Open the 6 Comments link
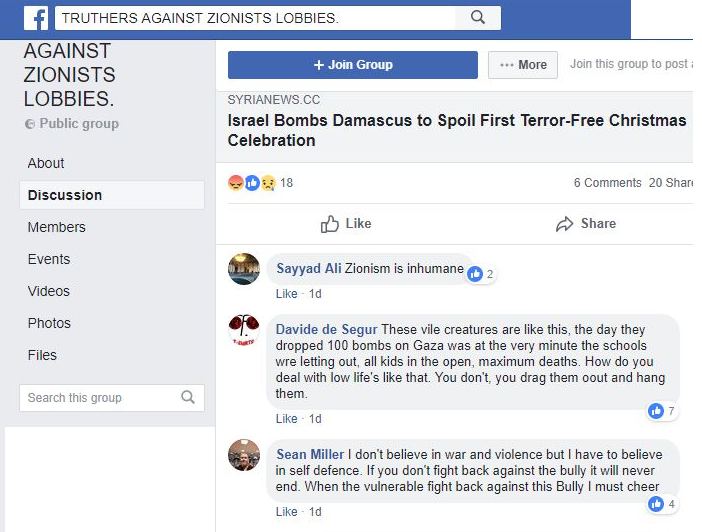The image size is (702, 532). tap(607, 183)
